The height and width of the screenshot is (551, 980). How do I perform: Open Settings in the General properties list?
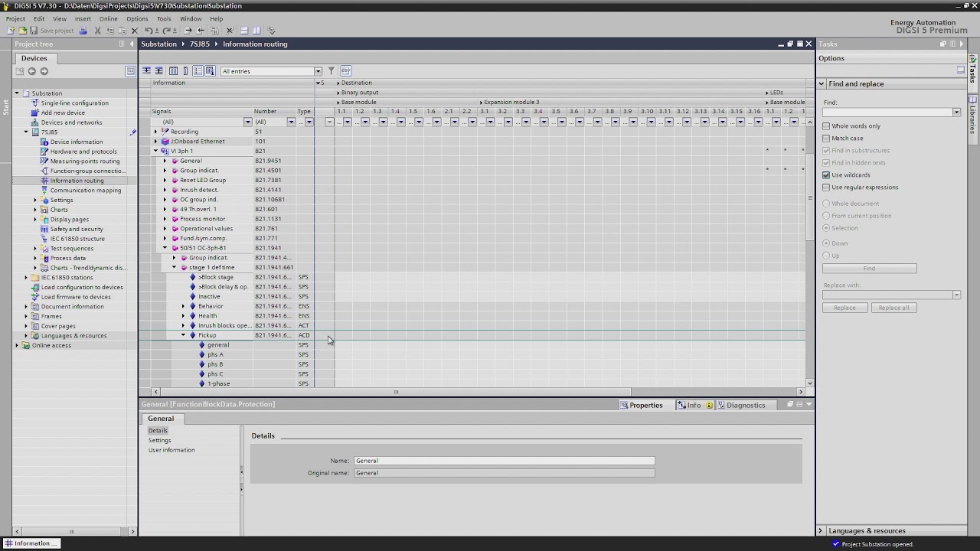[x=159, y=440]
